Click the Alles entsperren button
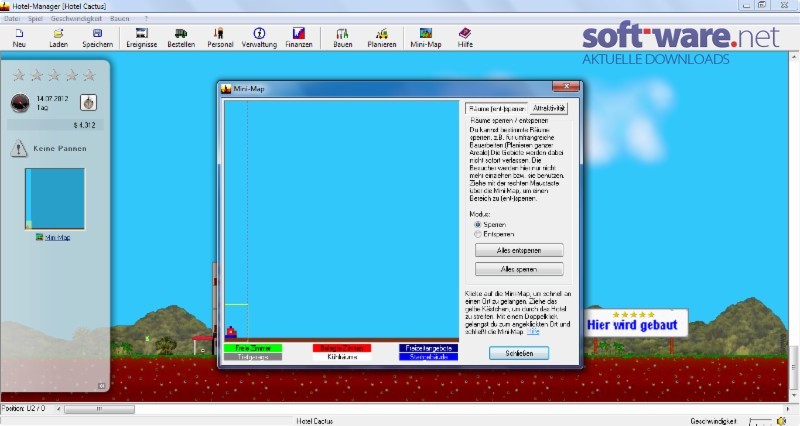 (519, 250)
